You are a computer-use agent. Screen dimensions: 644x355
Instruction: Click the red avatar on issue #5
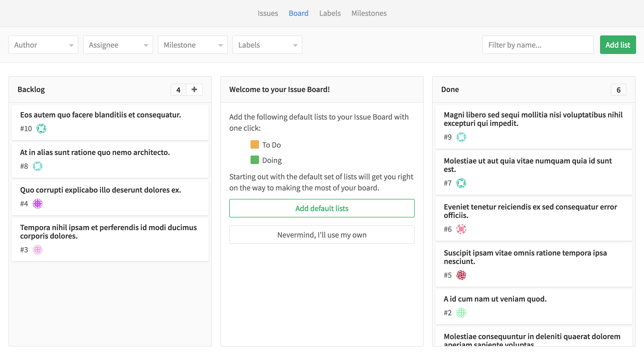click(x=461, y=275)
